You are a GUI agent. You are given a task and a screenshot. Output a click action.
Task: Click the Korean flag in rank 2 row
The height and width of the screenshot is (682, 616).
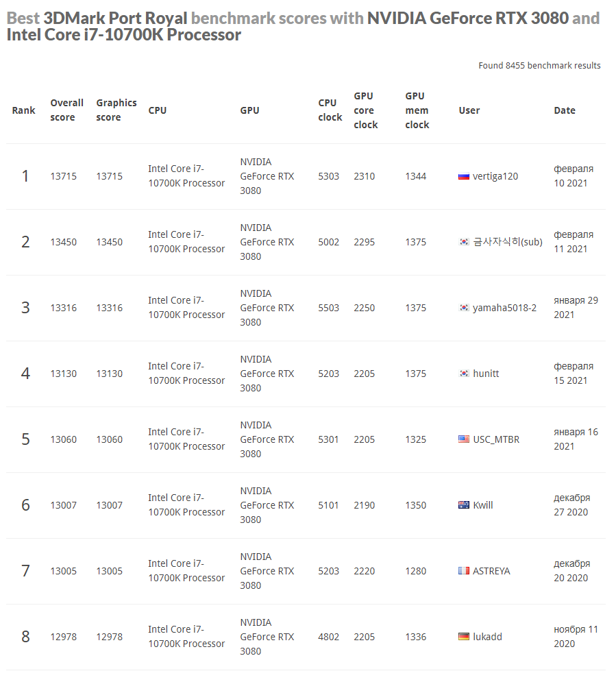pos(464,242)
